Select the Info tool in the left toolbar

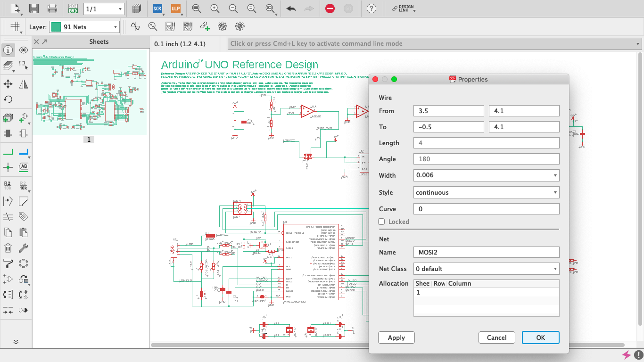pos(8,50)
